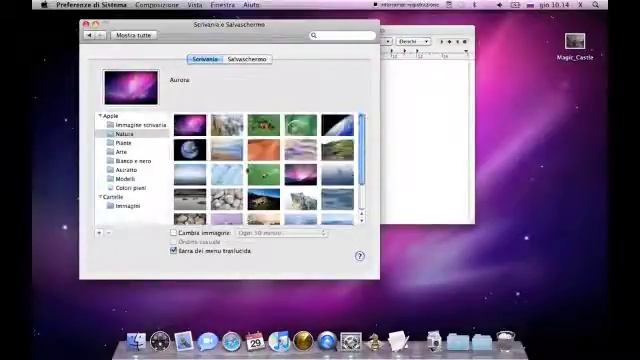Click the Mostra tutte button
This screenshot has height=360, width=640.
coord(133,36)
